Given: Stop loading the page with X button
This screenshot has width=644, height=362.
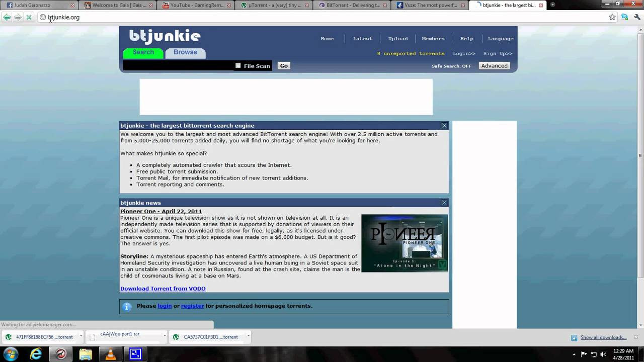Looking at the screenshot, I should [x=29, y=17].
